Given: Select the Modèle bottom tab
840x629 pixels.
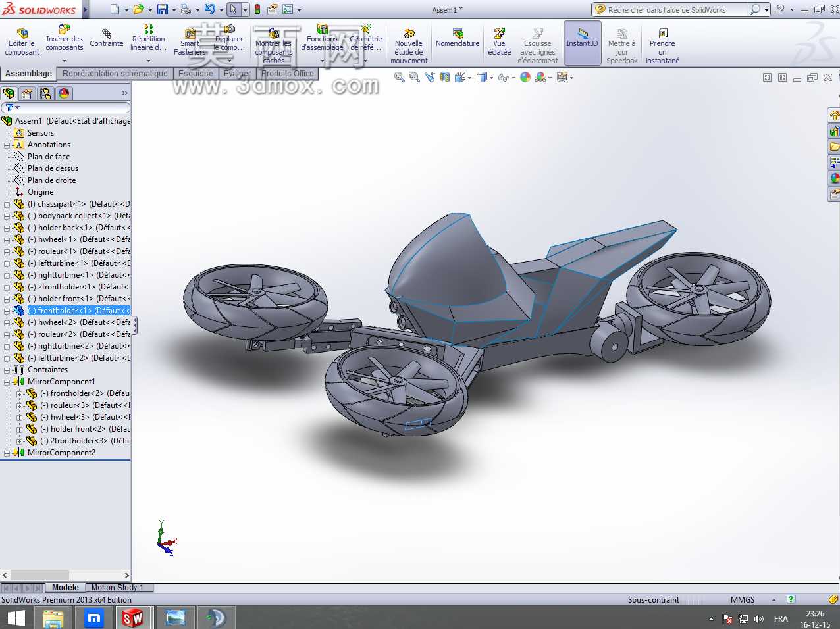Looking at the screenshot, I should (x=65, y=588).
